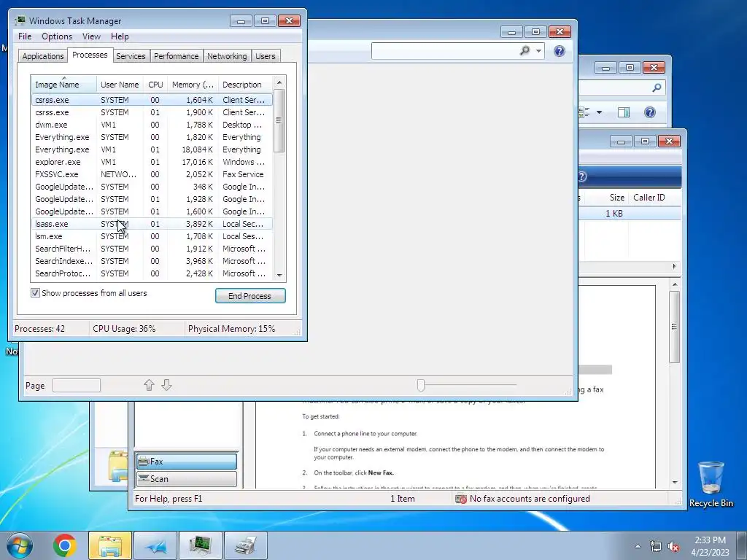Viewport: 747px width, 560px height.
Task: Click the previous page up arrow
Action: [149, 385]
